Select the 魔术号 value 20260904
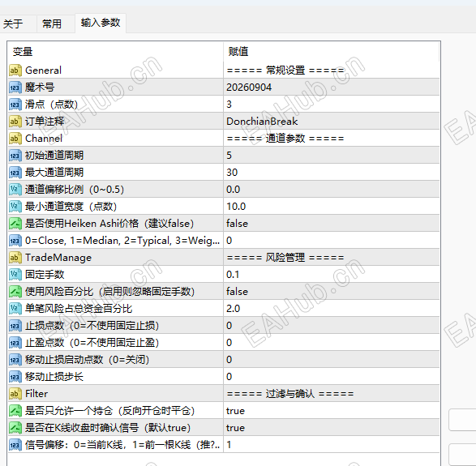The height and width of the screenshot is (466, 476). tap(249, 88)
